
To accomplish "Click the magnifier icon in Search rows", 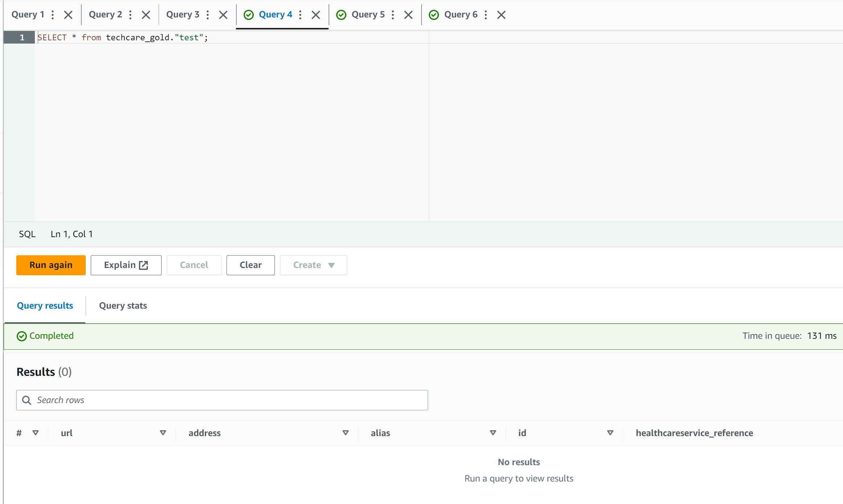I will (26, 400).
